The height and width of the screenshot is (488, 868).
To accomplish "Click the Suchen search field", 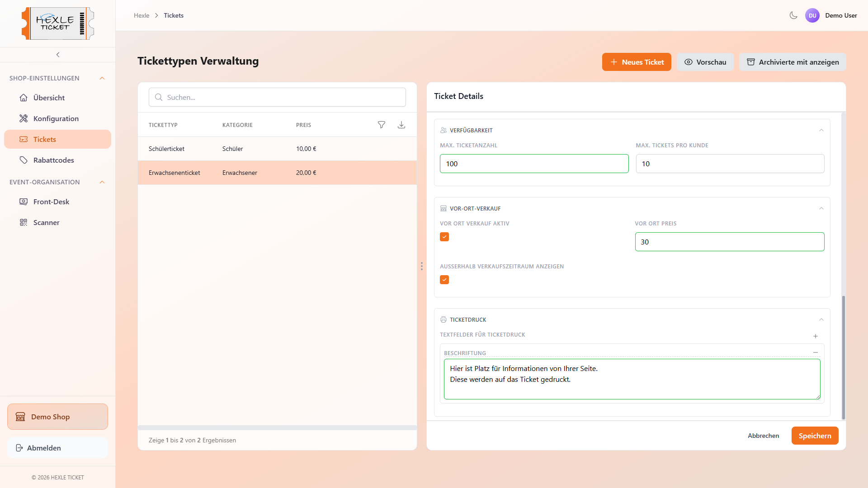I will click(277, 97).
